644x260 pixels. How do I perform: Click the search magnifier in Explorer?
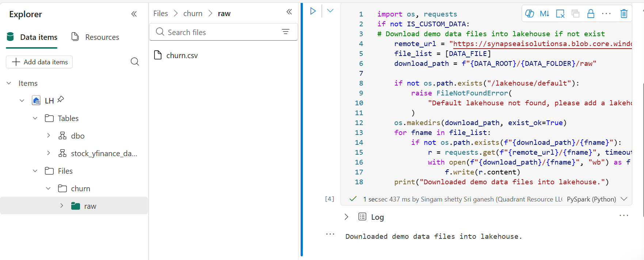(x=135, y=62)
